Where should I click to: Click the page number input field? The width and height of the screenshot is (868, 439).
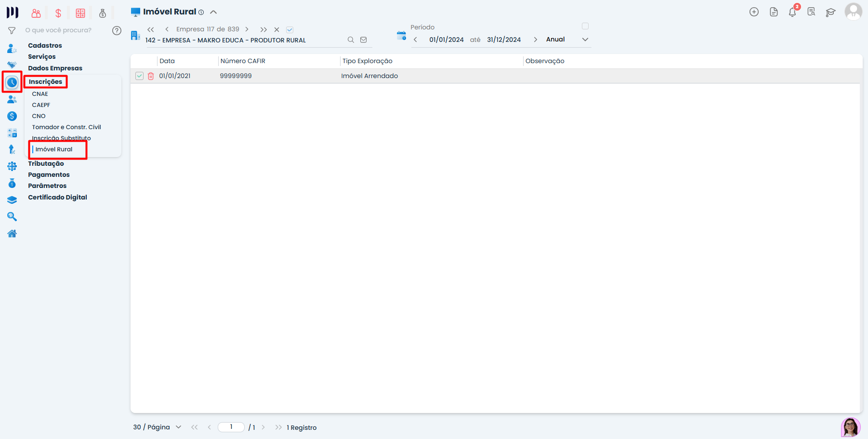click(x=231, y=427)
